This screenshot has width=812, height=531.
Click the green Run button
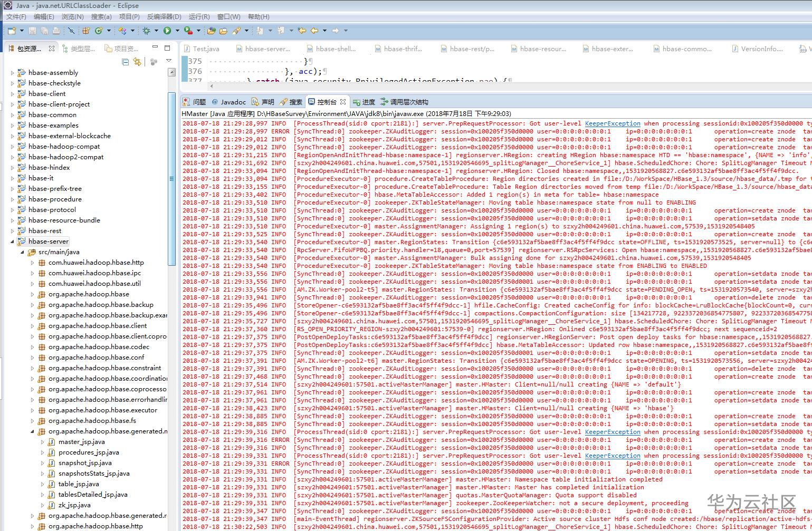pyautogui.click(x=167, y=31)
